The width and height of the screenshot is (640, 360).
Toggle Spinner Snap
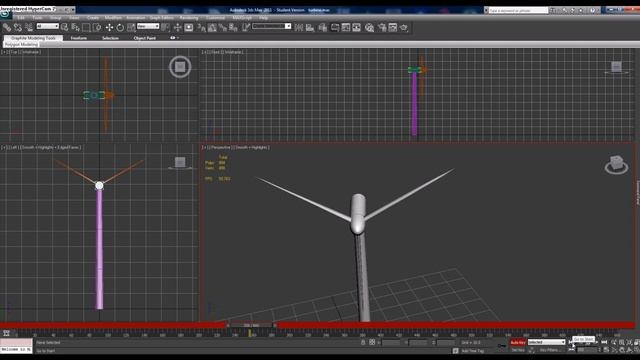(x=233, y=27)
